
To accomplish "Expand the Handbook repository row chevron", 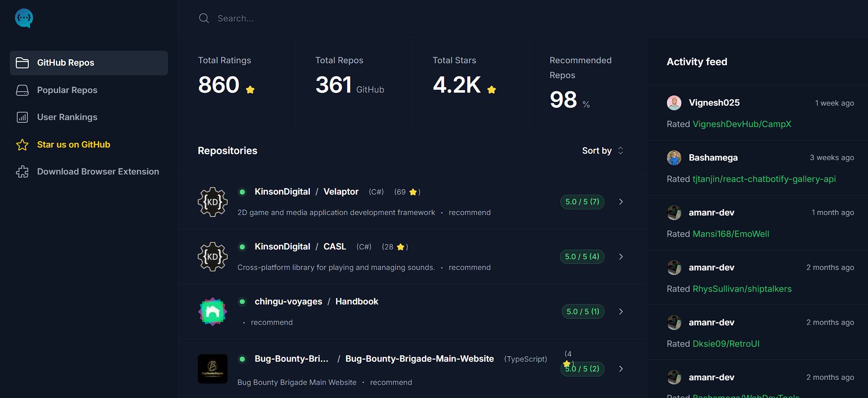I will (x=621, y=312).
